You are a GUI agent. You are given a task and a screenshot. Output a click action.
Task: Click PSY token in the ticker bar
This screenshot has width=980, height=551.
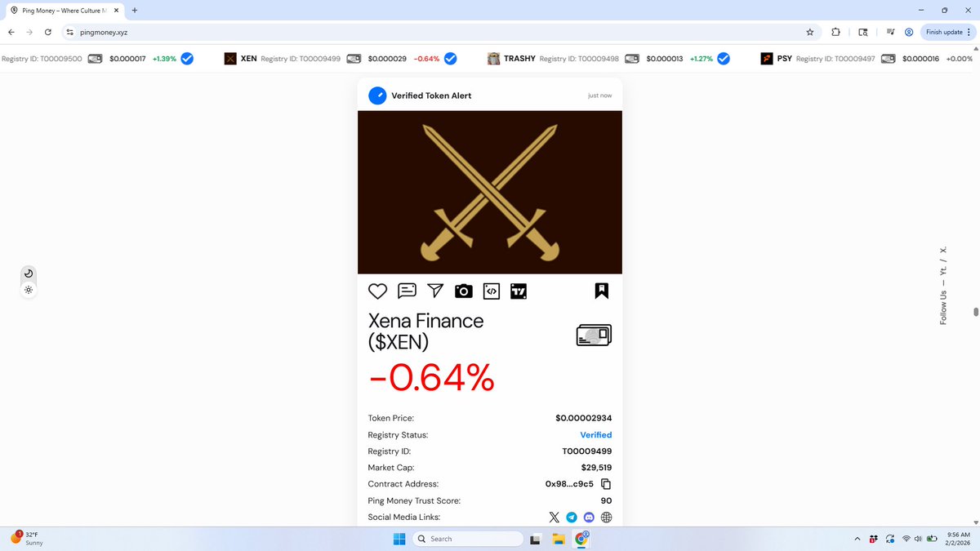click(784, 59)
